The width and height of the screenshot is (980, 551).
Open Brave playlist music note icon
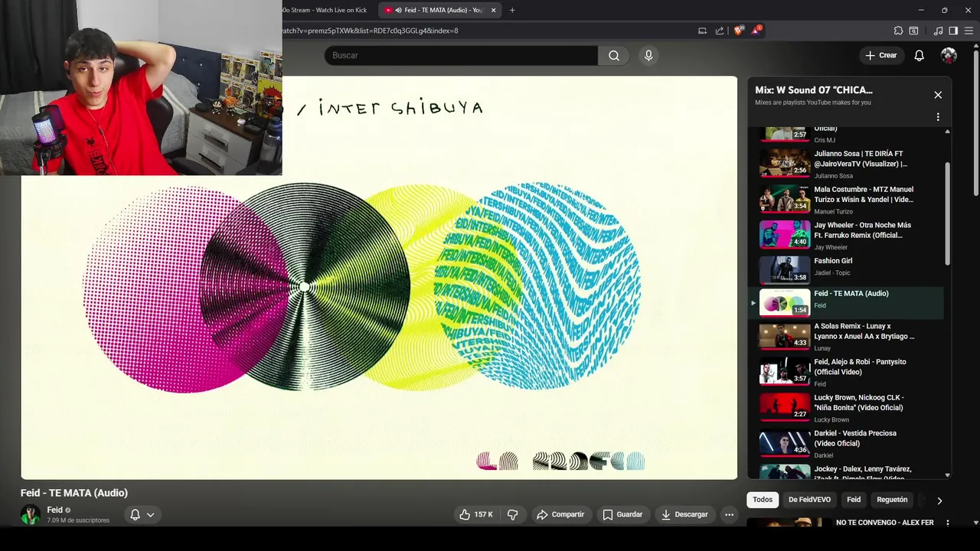[938, 31]
